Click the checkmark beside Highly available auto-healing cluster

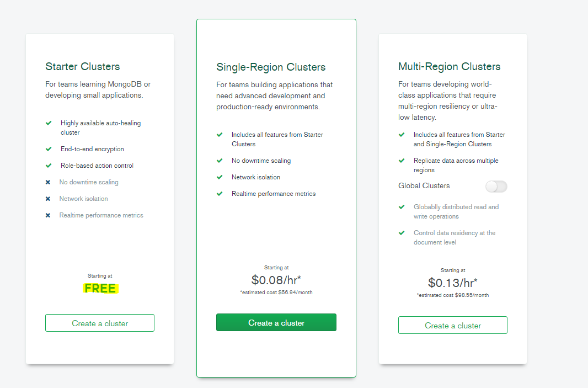tap(47, 122)
